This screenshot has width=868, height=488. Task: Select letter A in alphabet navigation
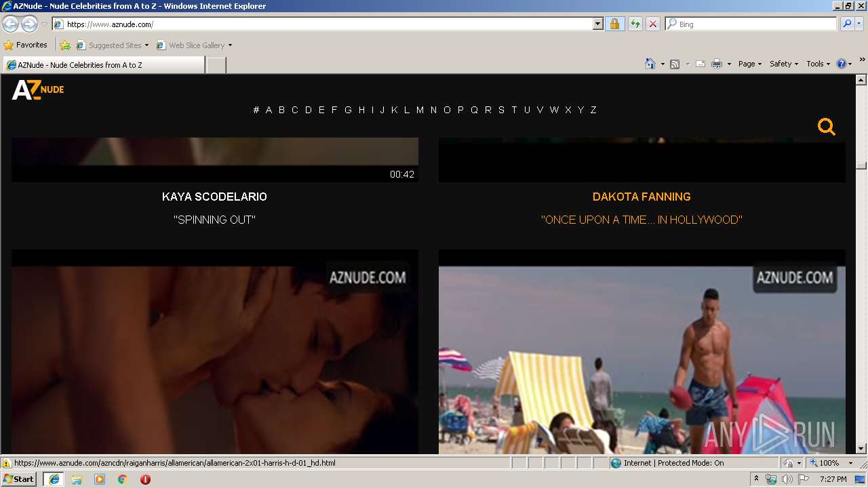click(269, 110)
